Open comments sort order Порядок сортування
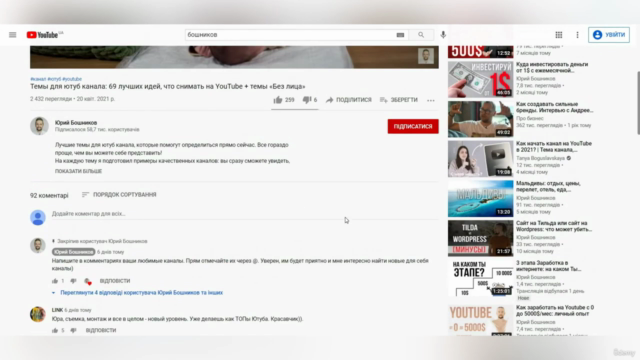The width and height of the screenshot is (640, 360). click(x=119, y=195)
